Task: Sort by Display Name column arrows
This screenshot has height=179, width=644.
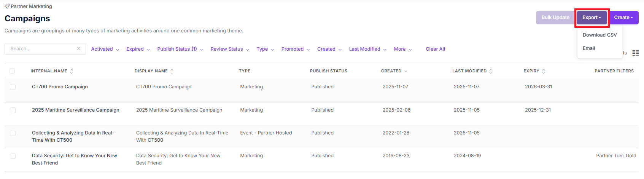Action: pos(172,71)
